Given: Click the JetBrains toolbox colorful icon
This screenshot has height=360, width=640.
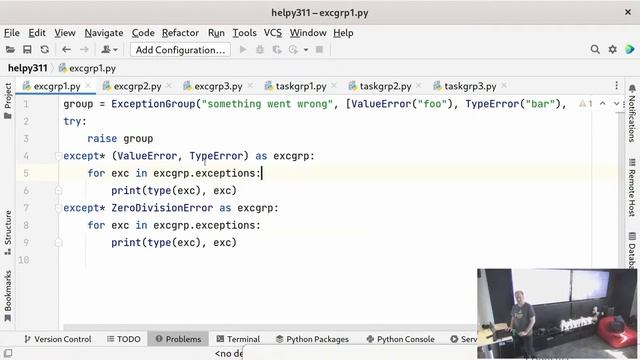Looking at the screenshot, I should (x=629, y=49).
